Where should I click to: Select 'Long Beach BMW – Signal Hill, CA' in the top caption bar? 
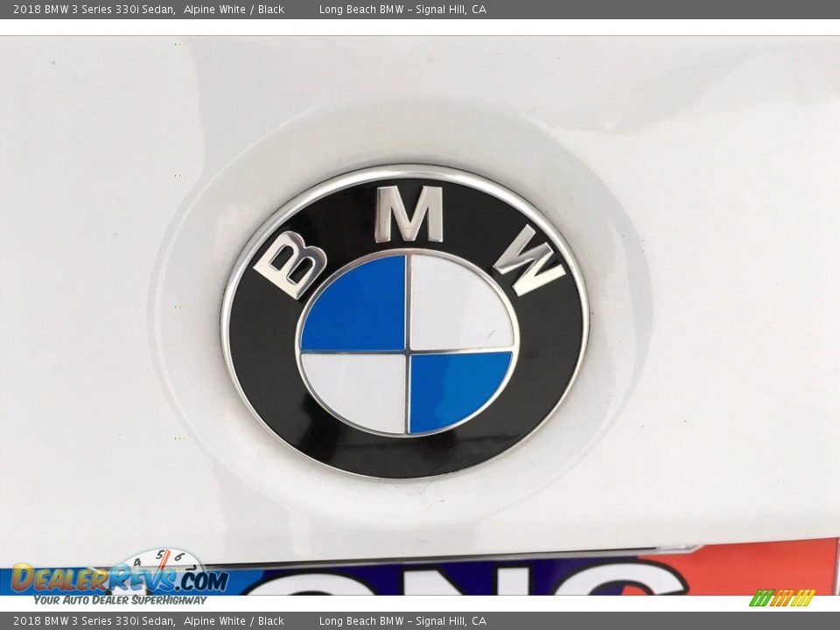tap(402, 9)
